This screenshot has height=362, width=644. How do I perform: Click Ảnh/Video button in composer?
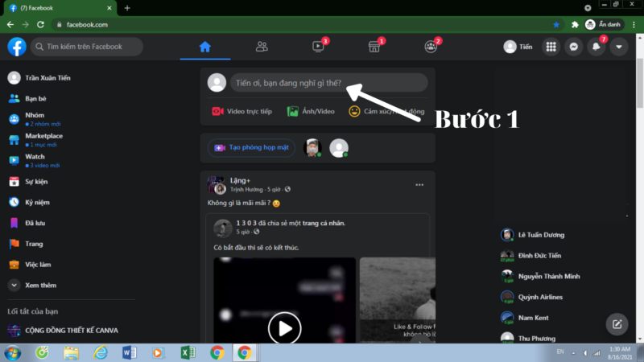click(311, 111)
